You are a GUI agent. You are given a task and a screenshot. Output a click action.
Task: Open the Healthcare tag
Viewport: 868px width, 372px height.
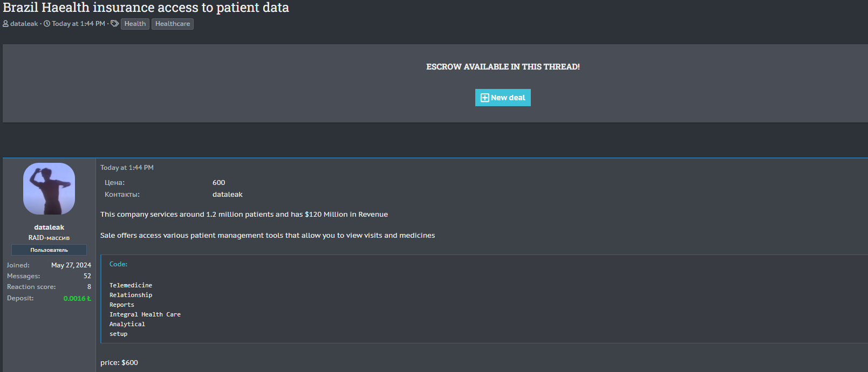point(173,24)
